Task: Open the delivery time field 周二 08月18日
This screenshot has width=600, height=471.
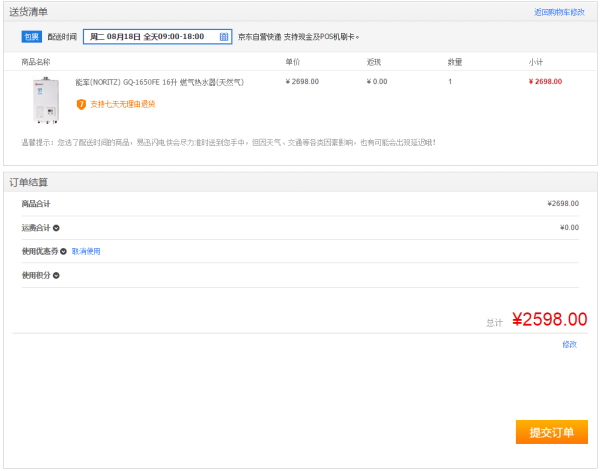Action: pyautogui.click(x=158, y=37)
